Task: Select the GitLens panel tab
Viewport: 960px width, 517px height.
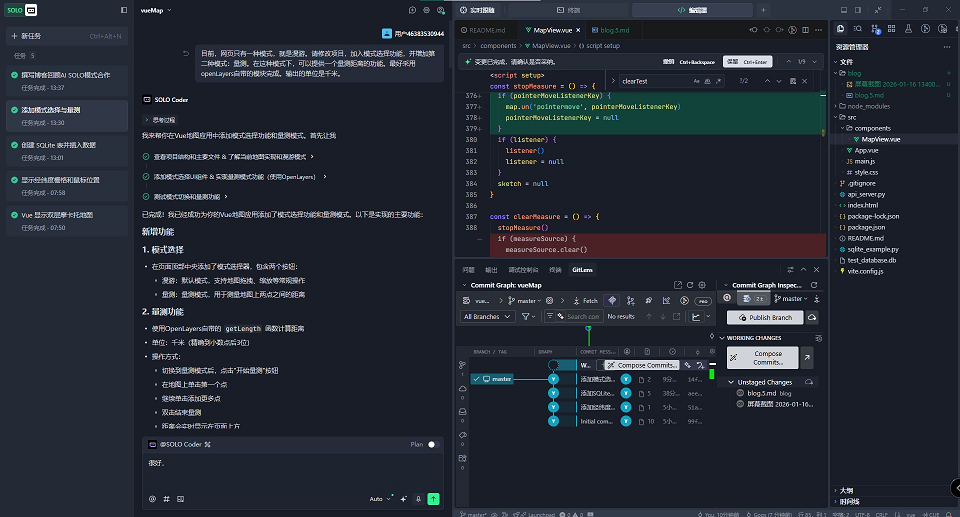Action: coord(582,270)
